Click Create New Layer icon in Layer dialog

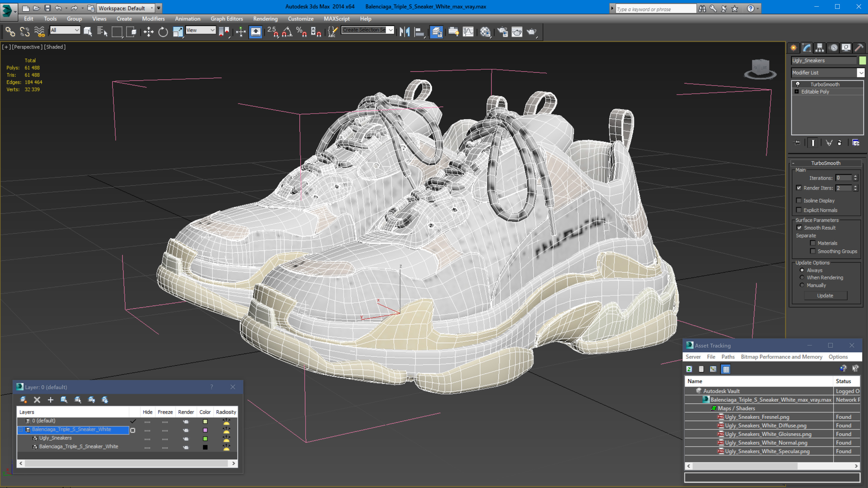[23, 400]
